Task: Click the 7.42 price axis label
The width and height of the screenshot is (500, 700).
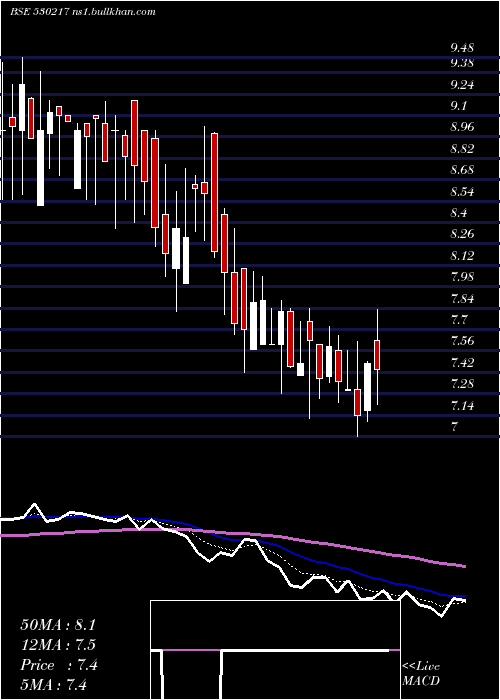Action: pyautogui.click(x=462, y=362)
